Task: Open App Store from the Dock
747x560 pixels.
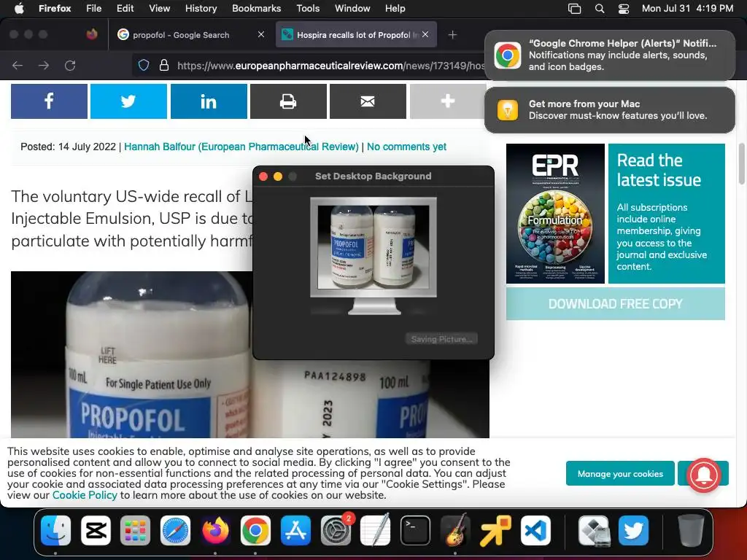Action: coord(295,530)
